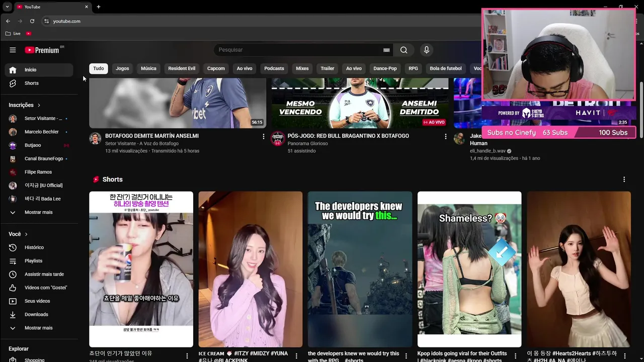Select the Música filter chip
The height and width of the screenshot is (362, 644).
(148, 68)
